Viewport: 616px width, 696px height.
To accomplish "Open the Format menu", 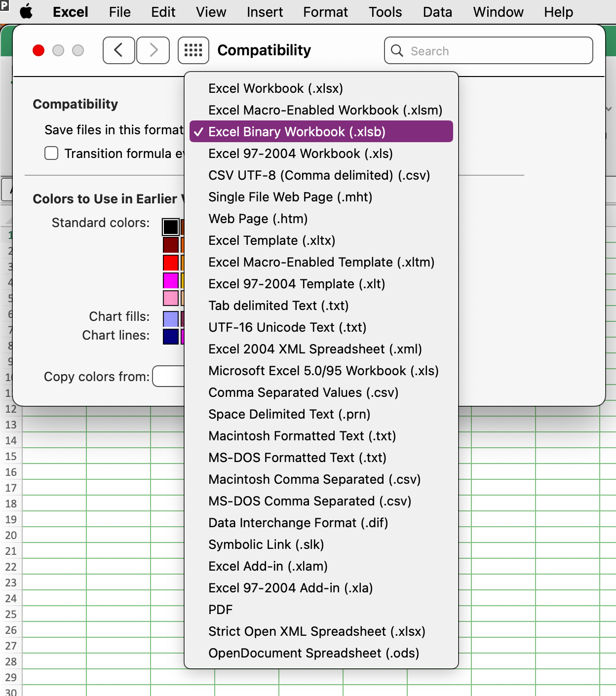I will (x=326, y=12).
